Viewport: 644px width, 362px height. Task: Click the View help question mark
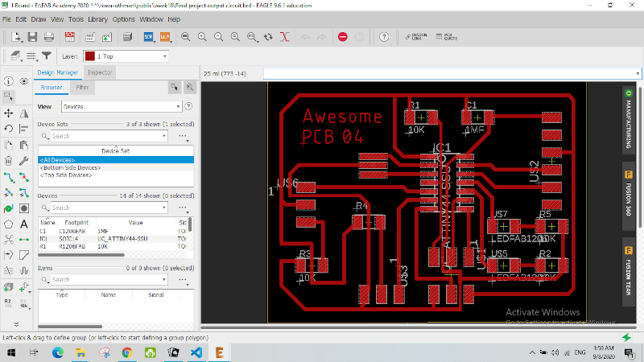[x=188, y=106]
